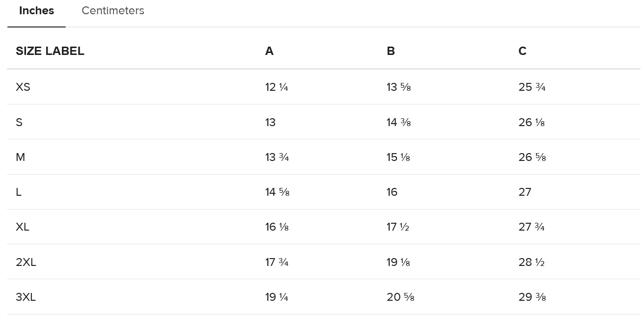Select the S size row label

[19, 122]
